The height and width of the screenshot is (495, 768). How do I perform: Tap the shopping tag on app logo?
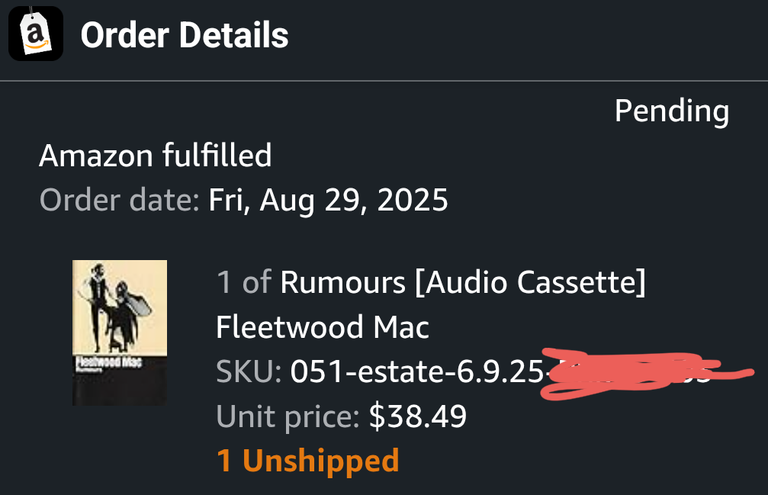(35, 32)
